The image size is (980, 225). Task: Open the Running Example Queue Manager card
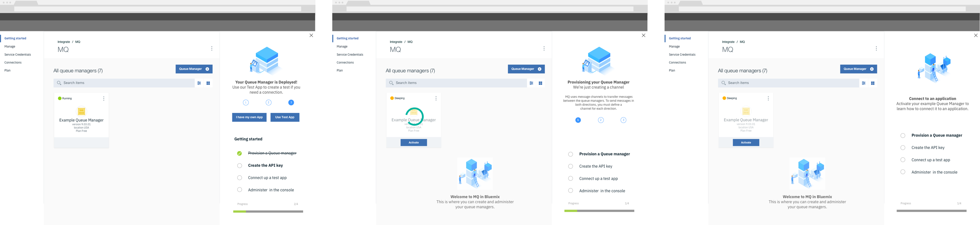(82, 120)
